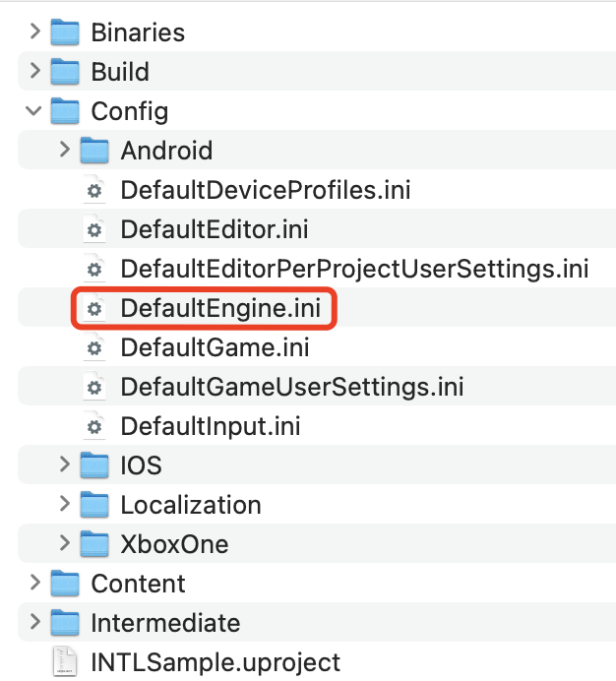Select the Content folder label

138,584
